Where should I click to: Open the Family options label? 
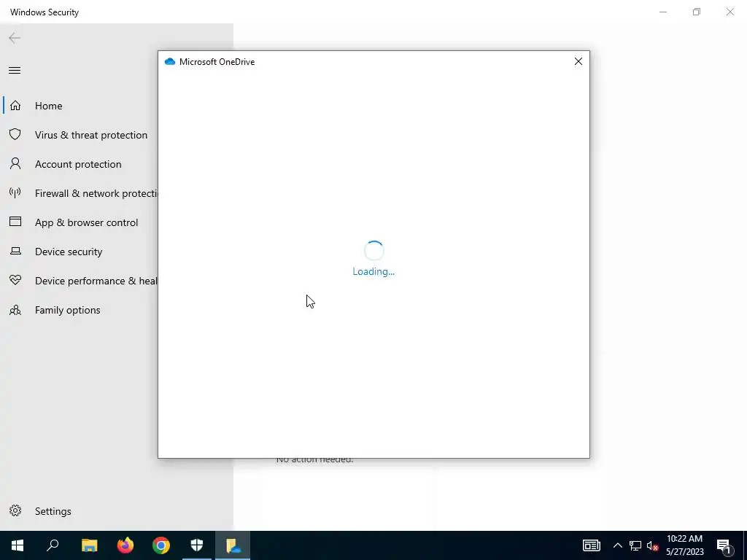(68, 311)
